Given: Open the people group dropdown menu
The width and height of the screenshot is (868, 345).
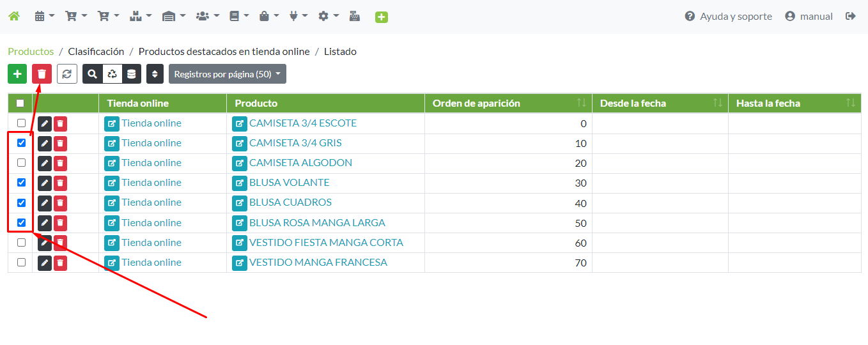Looking at the screenshot, I should tap(207, 16).
